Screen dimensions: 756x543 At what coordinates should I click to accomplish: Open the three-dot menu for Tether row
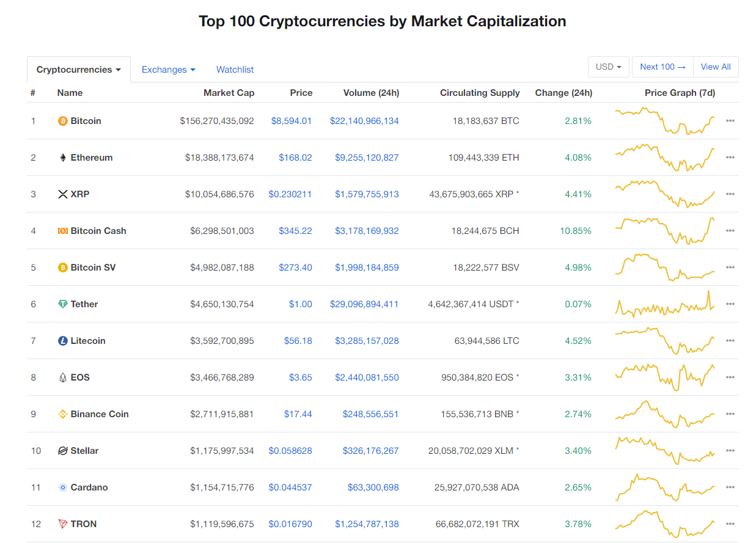[730, 304]
